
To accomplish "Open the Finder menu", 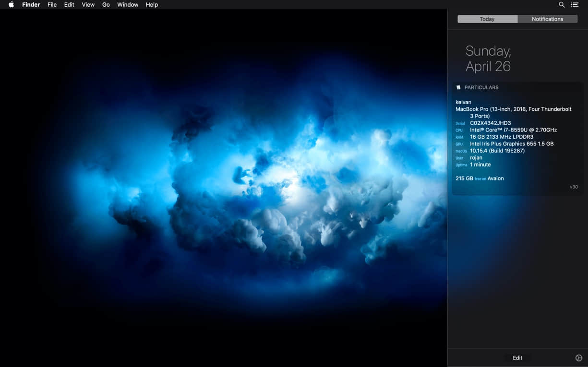I will point(31,5).
